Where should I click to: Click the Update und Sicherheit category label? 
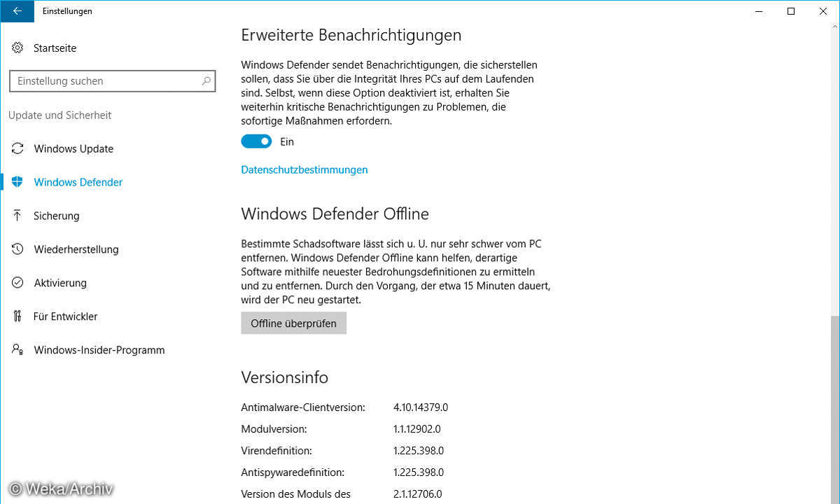click(x=60, y=115)
